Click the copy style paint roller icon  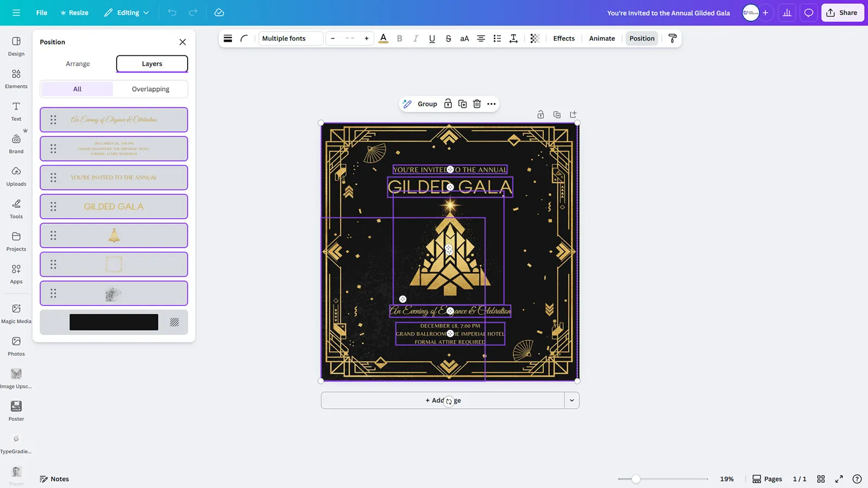click(x=672, y=38)
